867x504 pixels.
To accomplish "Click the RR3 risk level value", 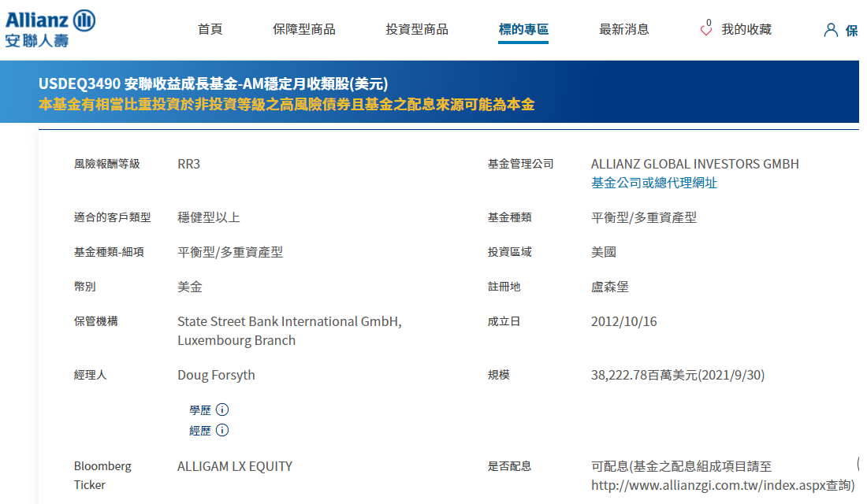I will 188,164.
